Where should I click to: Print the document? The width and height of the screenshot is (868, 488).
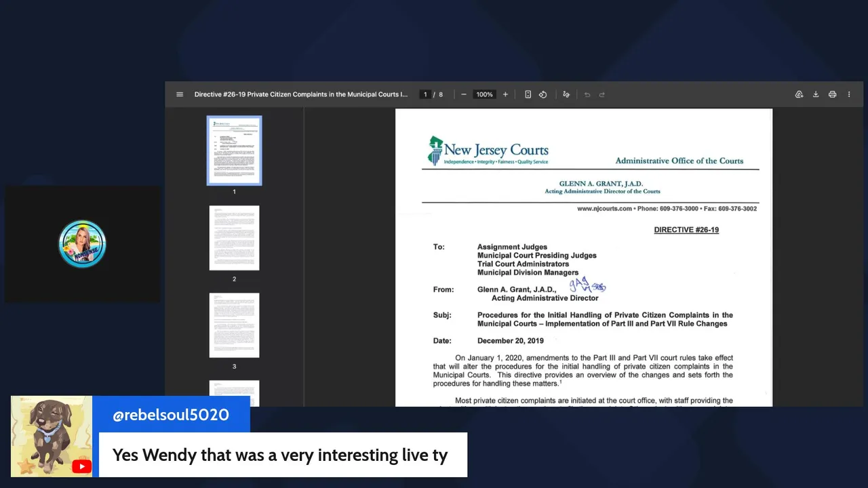(832, 94)
